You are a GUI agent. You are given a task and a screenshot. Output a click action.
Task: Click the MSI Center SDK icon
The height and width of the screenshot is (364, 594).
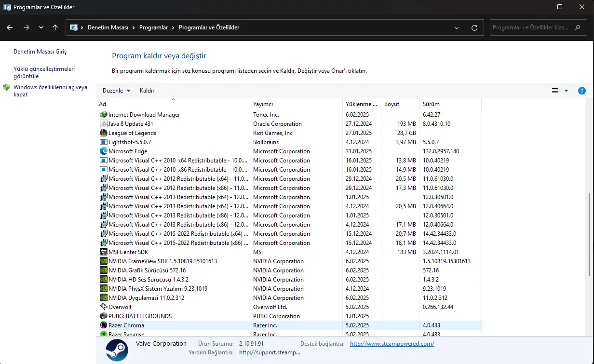(103, 252)
